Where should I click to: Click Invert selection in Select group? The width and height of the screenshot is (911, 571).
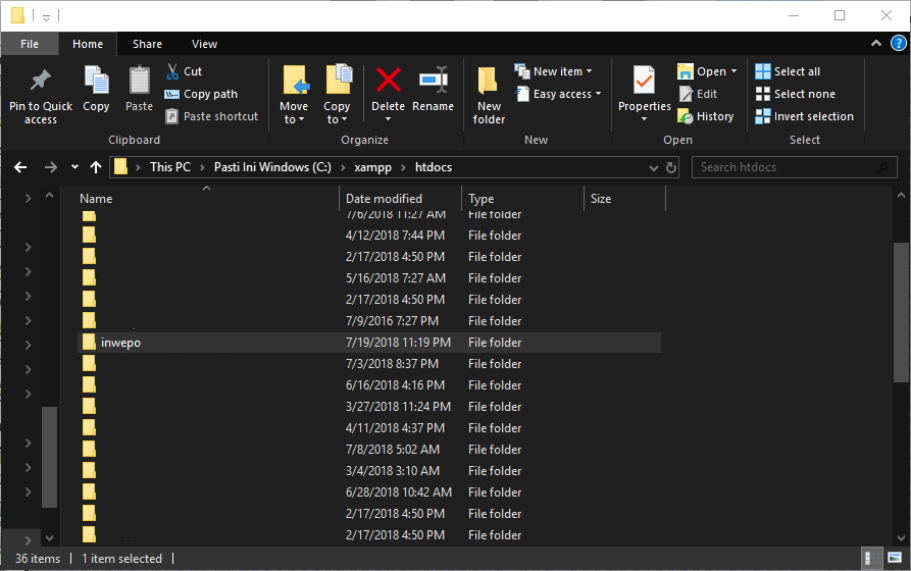pos(804,116)
